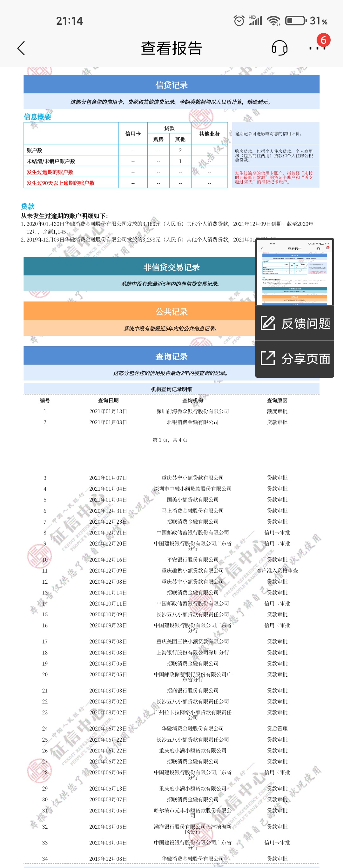Select 哈尔滨市元丰小额贷款股份有限公司 in row 31
Viewport: 343px width, 868px height.
(x=192, y=813)
